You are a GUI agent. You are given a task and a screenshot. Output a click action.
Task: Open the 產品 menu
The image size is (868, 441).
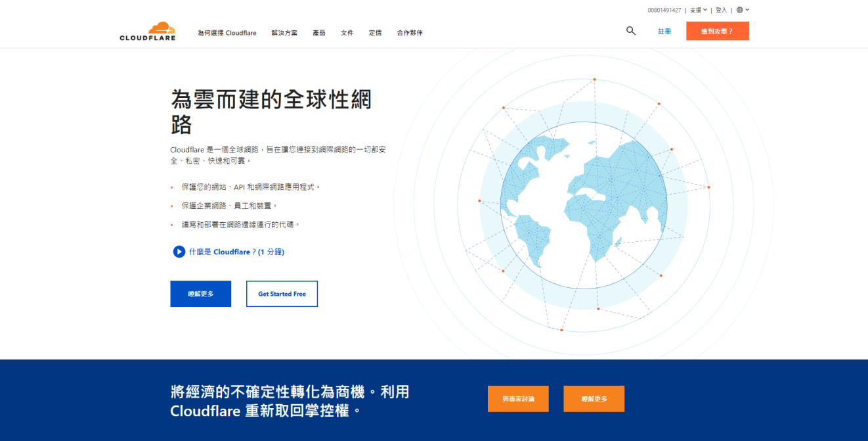pos(319,33)
